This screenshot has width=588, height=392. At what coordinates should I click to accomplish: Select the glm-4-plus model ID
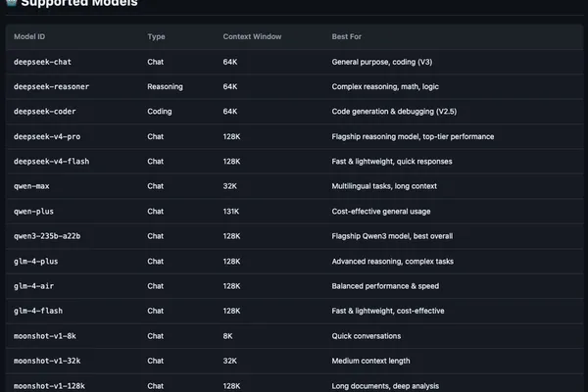(36, 262)
